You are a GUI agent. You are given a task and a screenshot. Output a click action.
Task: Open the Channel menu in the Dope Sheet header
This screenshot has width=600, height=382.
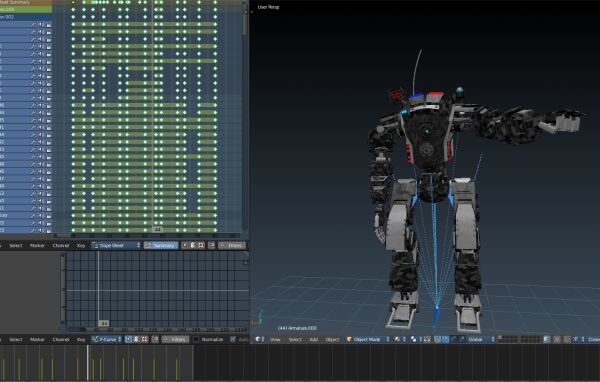pos(61,245)
